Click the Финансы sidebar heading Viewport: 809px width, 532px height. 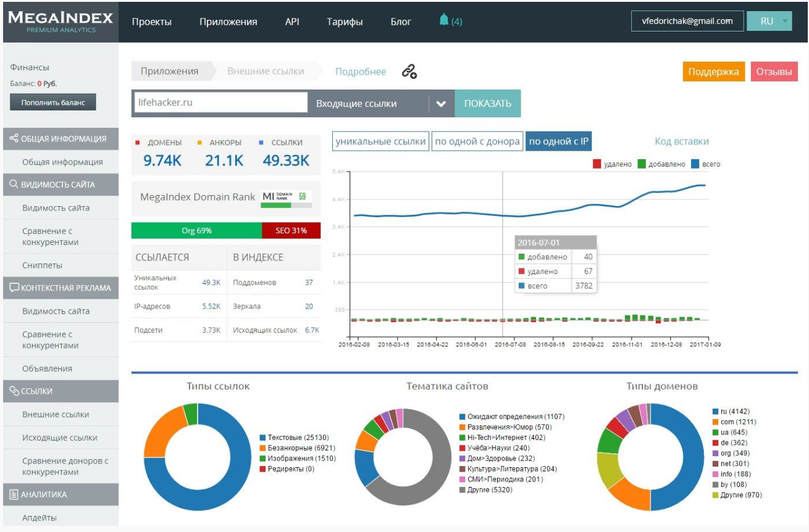tap(30, 67)
